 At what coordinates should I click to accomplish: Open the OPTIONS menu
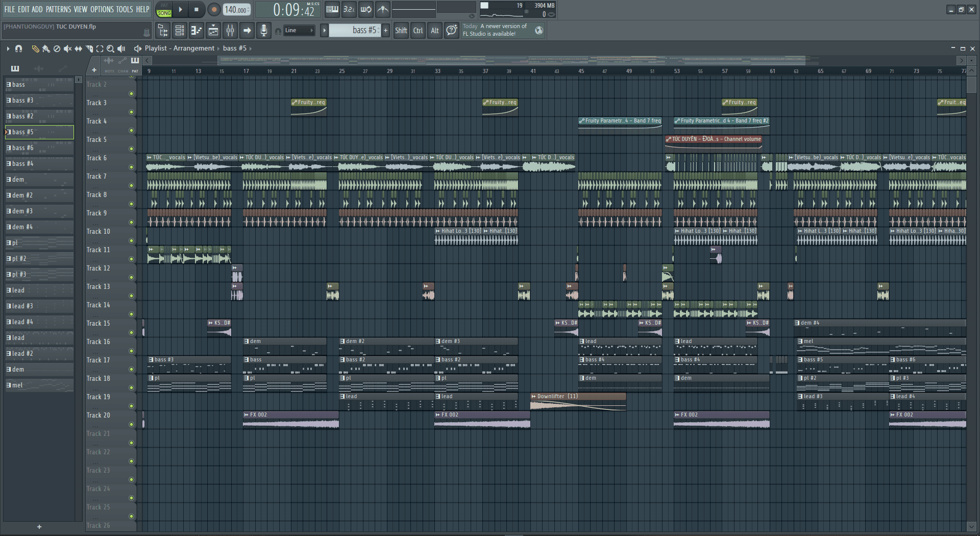point(102,9)
